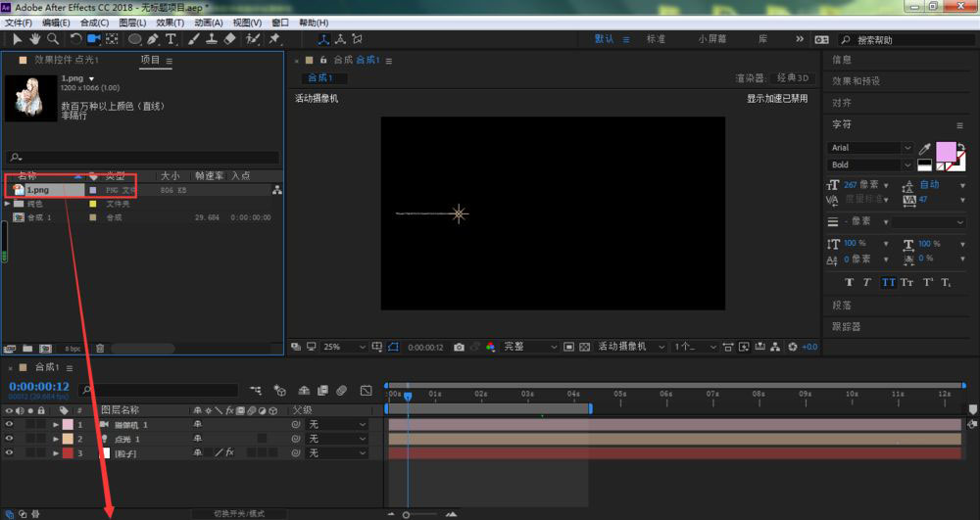Image resolution: width=980 pixels, height=520 pixels.
Task: Click the snapshot camera icon in viewer
Action: pos(459,347)
